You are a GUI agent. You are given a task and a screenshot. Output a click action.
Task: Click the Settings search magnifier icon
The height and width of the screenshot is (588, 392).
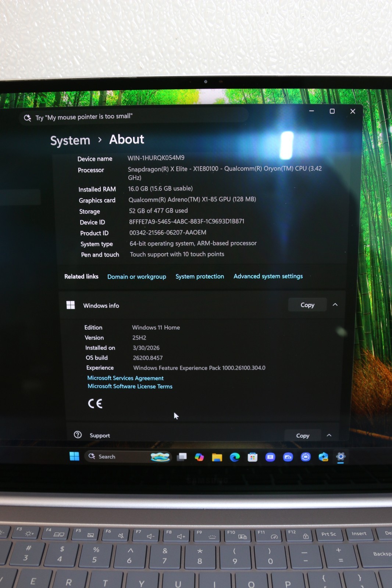(x=28, y=118)
